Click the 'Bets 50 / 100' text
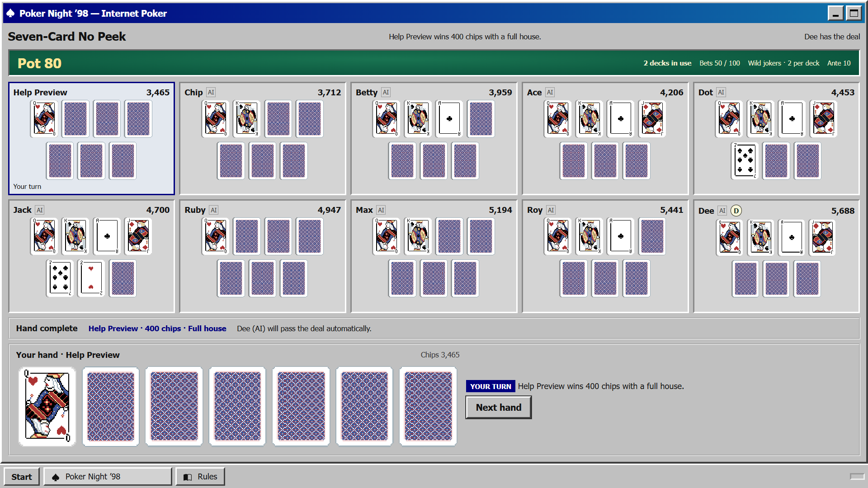The height and width of the screenshot is (488, 868). (x=720, y=63)
